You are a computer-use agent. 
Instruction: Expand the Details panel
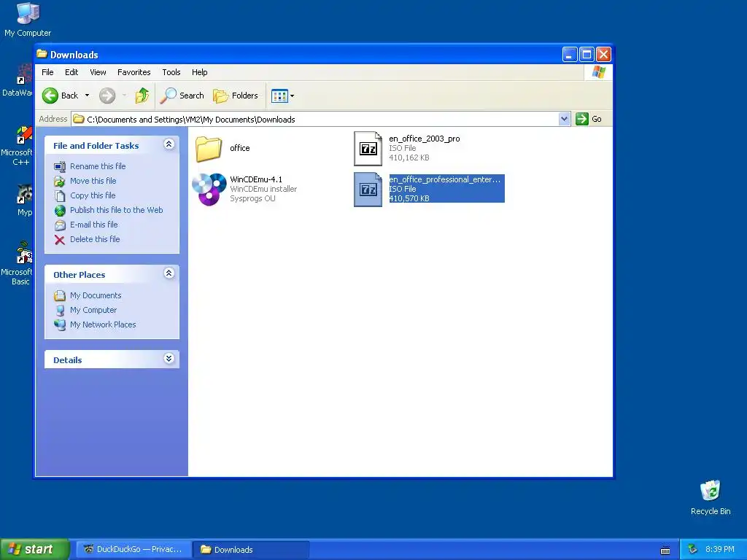169,359
